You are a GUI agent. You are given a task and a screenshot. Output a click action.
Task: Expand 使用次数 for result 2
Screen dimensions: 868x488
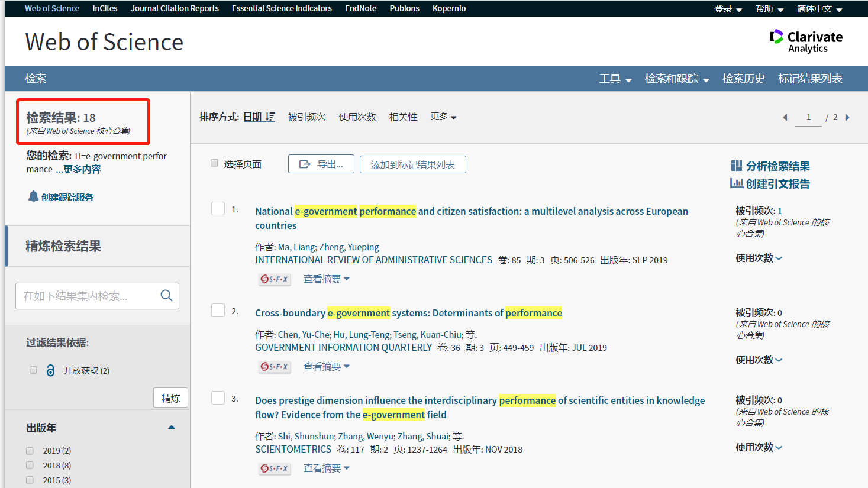coord(759,360)
